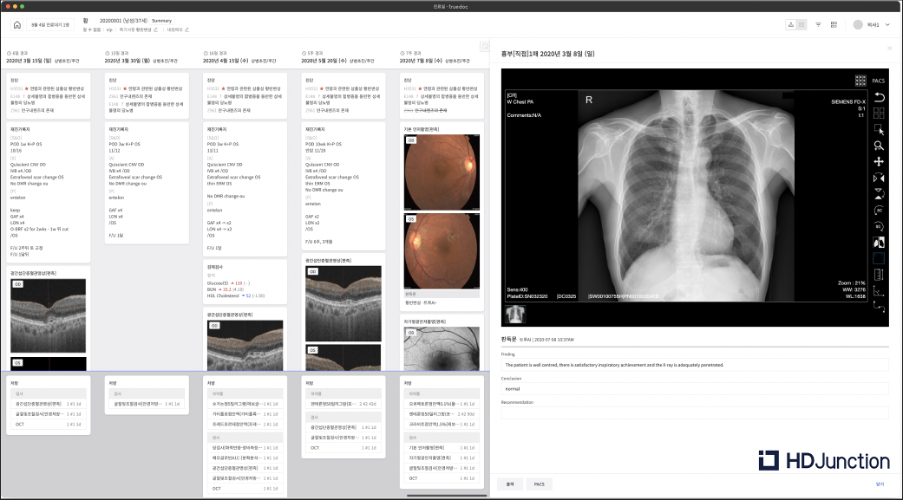Toggle the download view mode button
This screenshot has height=500, width=904.
tap(791, 25)
